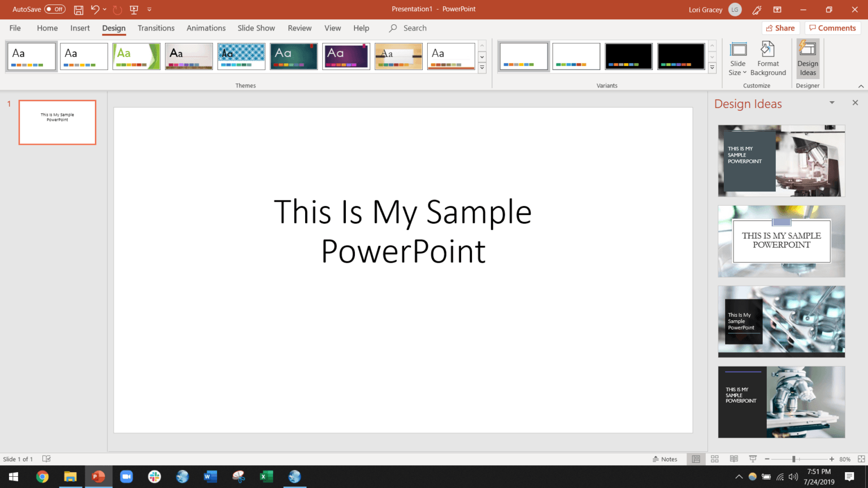Open the Insert ribbon tab

80,28
